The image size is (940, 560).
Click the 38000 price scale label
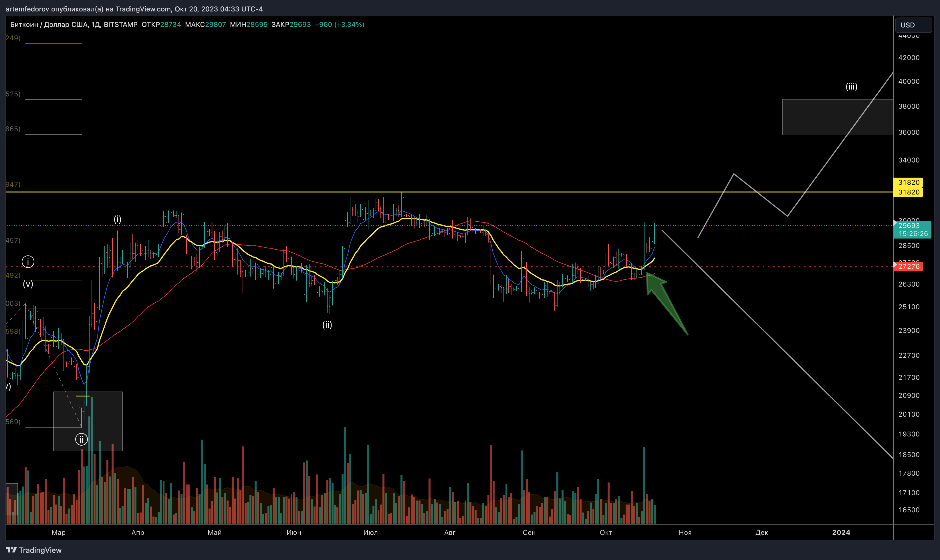[x=909, y=106]
